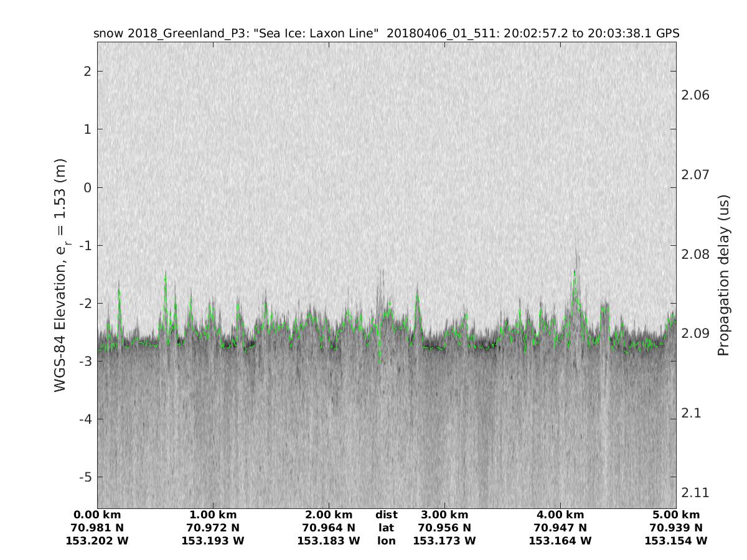
Task: Click the 70.981 N latitude label
Action: (97, 528)
